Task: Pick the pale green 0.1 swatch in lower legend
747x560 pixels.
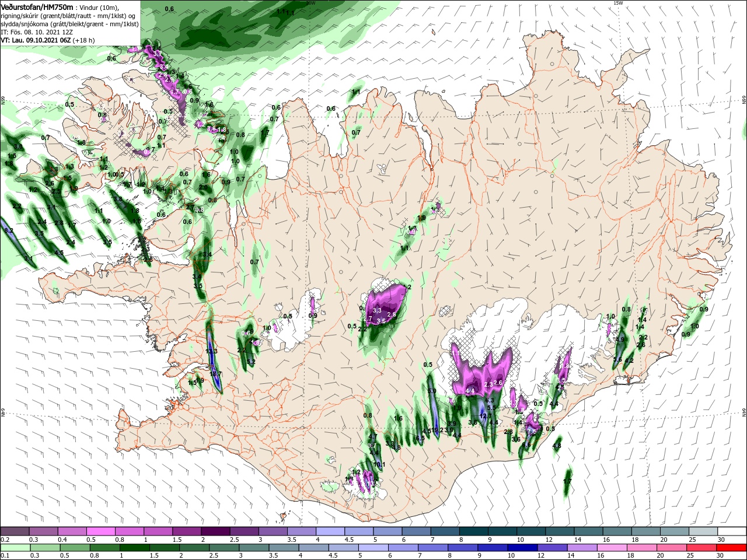Action: (x=14, y=548)
